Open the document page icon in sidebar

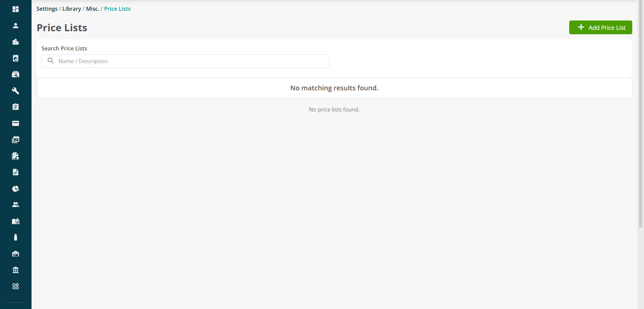point(15,172)
